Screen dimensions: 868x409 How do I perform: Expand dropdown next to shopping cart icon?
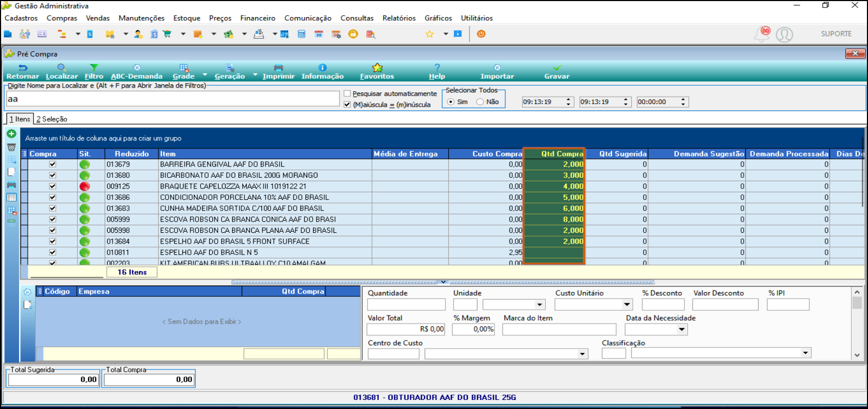coord(183,34)
